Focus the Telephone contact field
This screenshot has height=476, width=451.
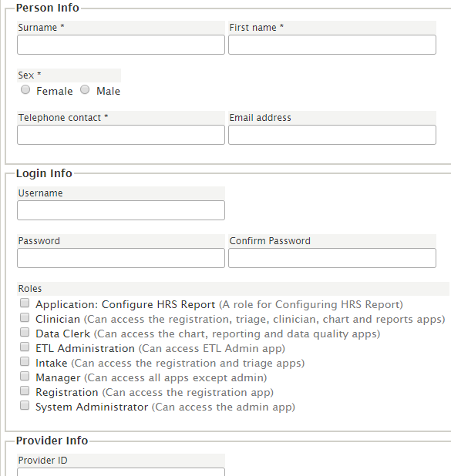(121, 135)
